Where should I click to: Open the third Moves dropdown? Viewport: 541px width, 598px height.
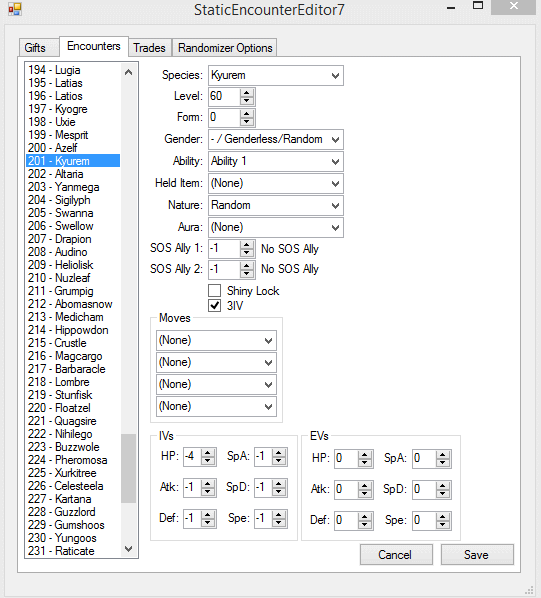[x=216, y=384]
